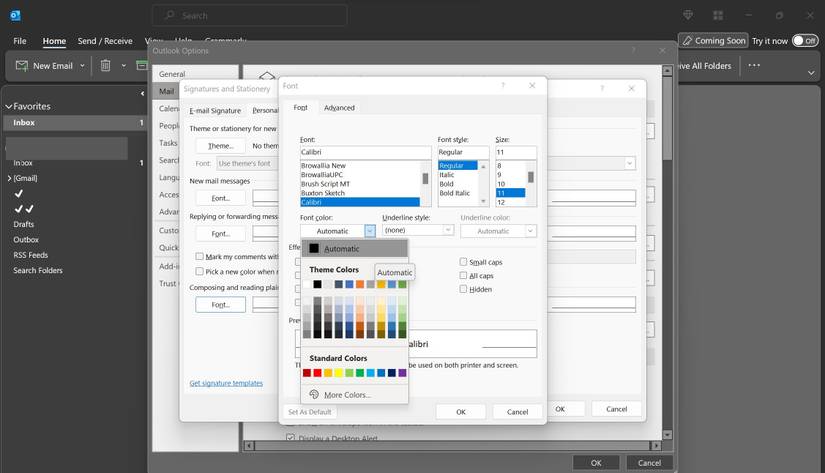
Task: Open the File menu
Action: [x=20, y=41]
